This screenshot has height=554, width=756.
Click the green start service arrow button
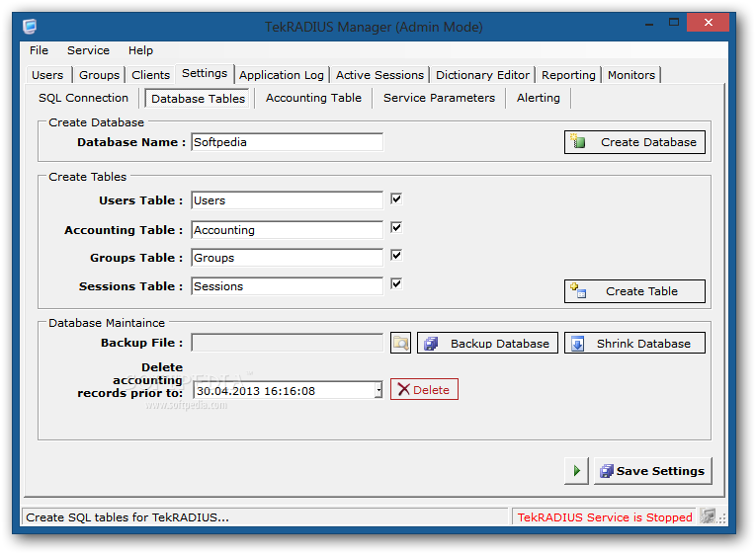576,471
